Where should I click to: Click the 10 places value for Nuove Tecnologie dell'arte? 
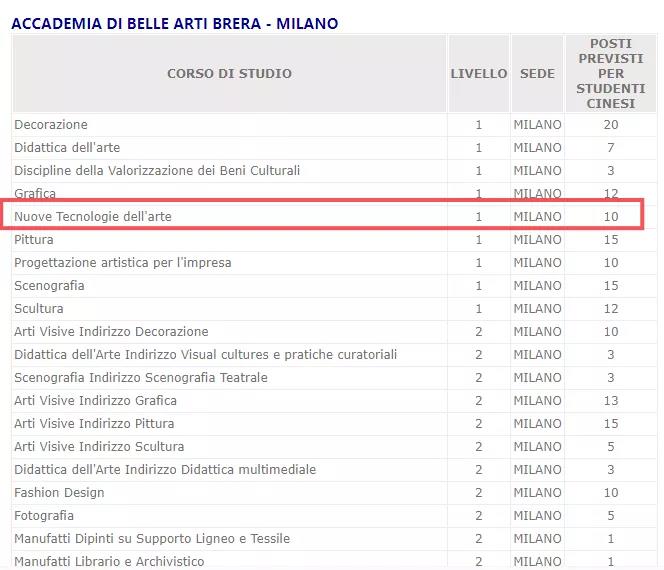(611, 216)
